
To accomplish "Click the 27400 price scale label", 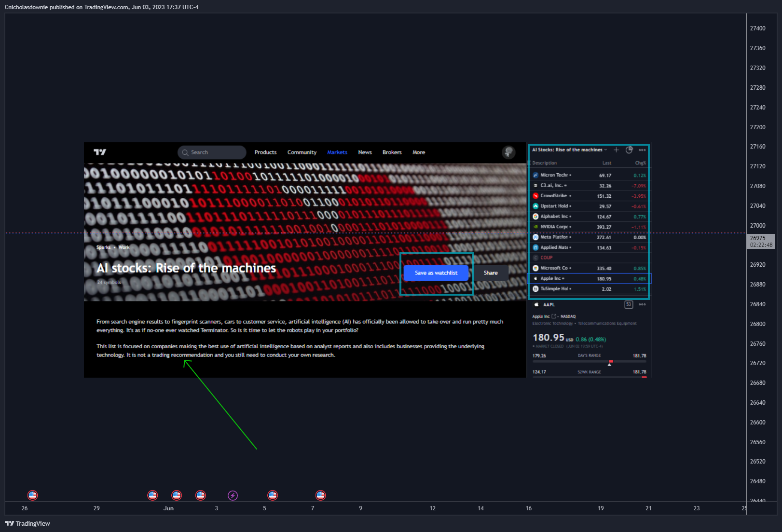I will pyautogui.click(x=757, y=28).
